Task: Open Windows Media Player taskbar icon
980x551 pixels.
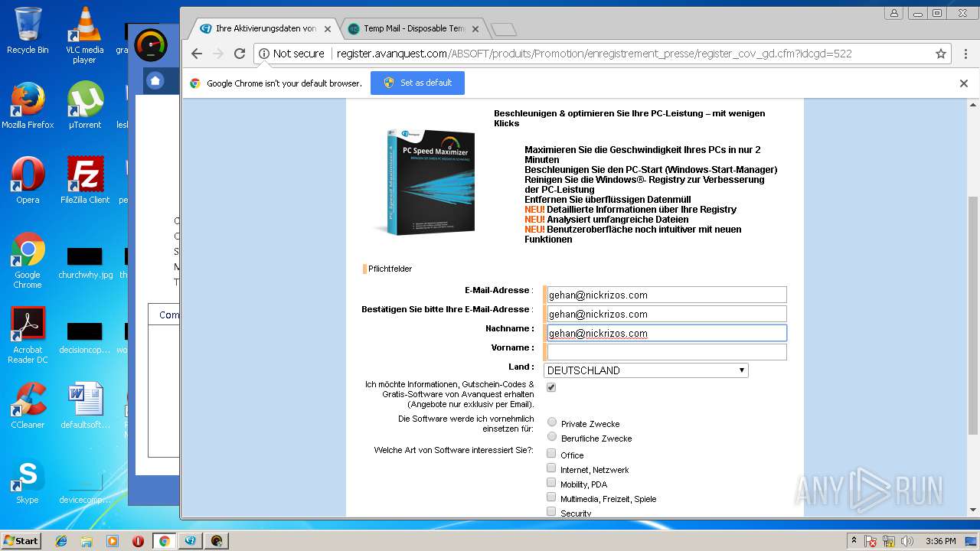Action: 113,541
